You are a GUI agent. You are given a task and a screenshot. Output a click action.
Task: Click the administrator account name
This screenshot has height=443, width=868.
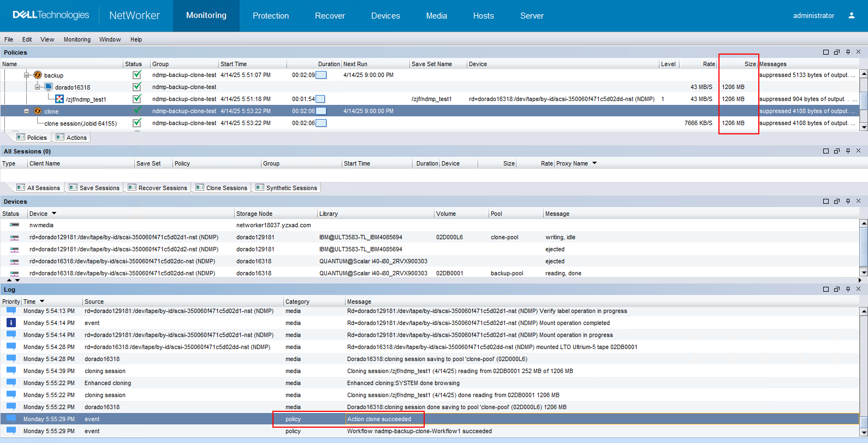click(x=813, y=16)
